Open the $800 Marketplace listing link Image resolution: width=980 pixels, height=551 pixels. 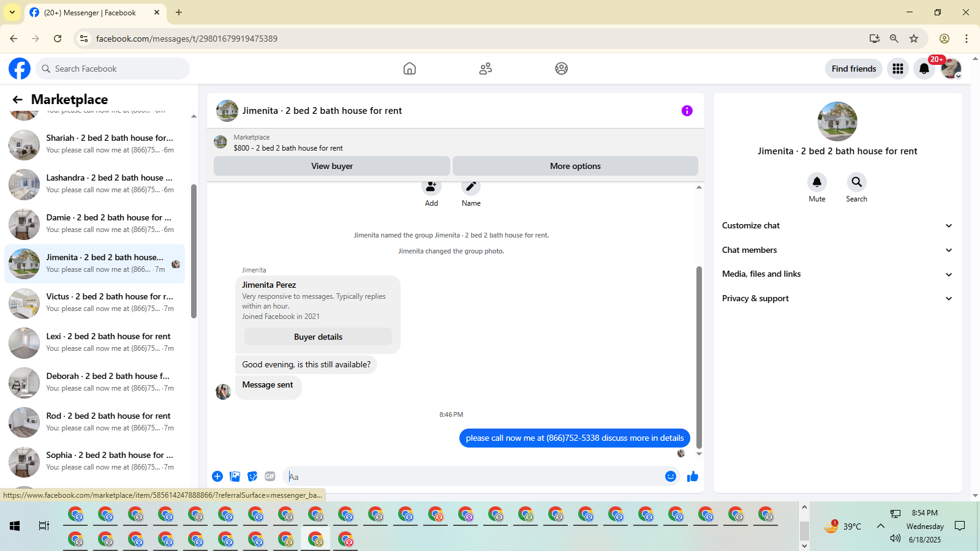288,148
